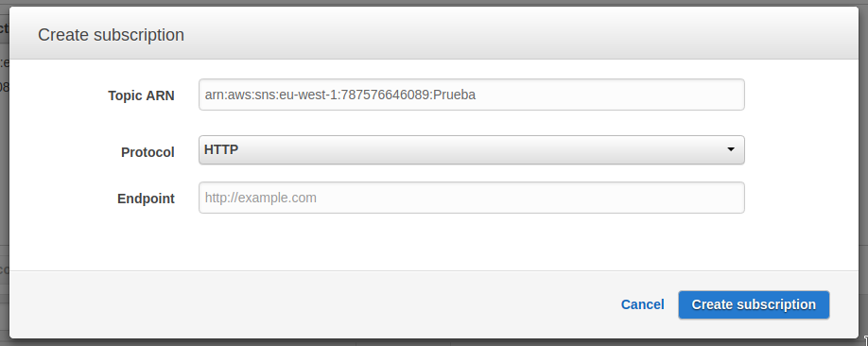
Task: Click the dimmed backdrop below the dialog
Action: [x=434, y=342]
